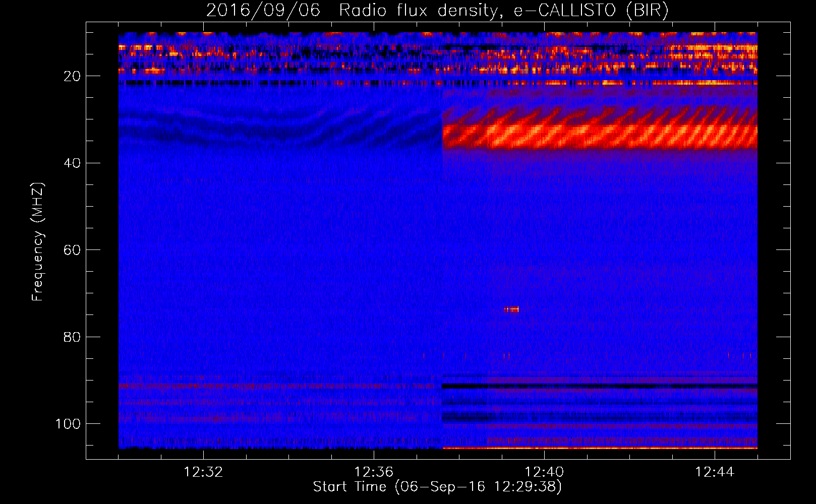This screenshot has width=816, height=504.
Task: Click the 12:36 time tick label
Action: 374,472
